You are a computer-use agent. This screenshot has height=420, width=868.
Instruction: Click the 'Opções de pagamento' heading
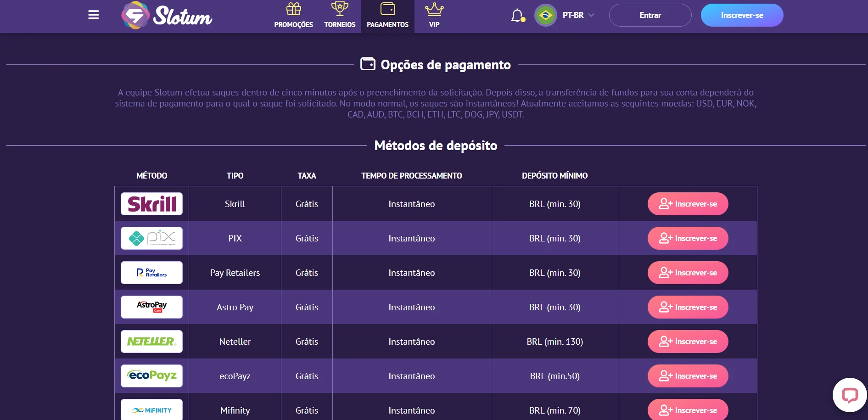point(446,65)
